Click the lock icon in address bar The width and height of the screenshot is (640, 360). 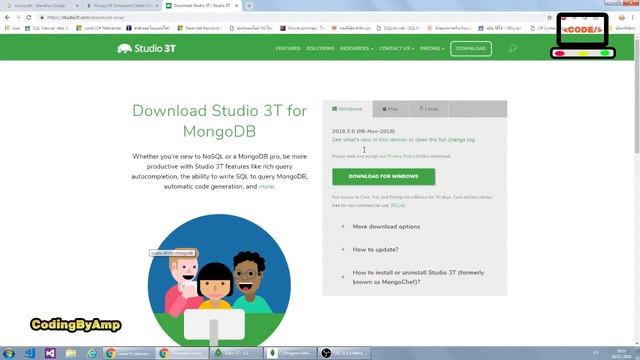pyautogui.click(x=42, y=18)
